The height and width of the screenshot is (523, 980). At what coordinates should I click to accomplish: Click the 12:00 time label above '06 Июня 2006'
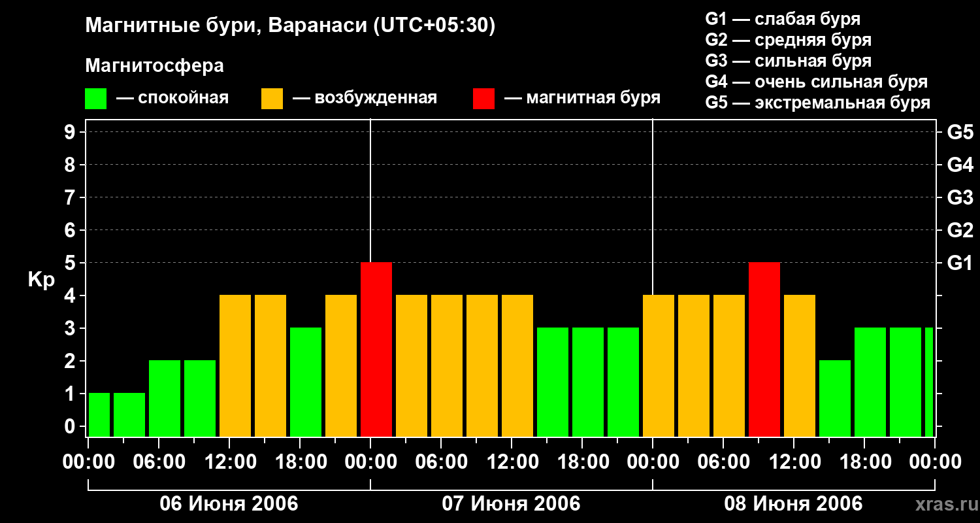coord(229,462)
